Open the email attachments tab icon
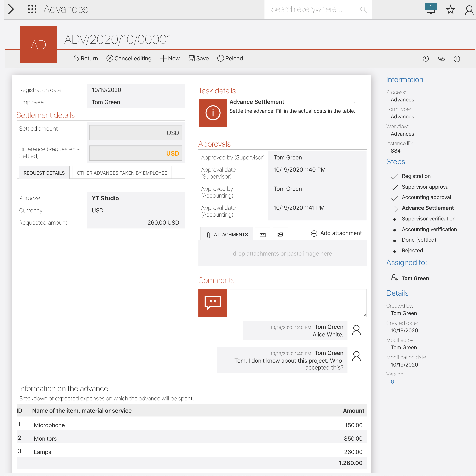 click(x=262, y=235)
